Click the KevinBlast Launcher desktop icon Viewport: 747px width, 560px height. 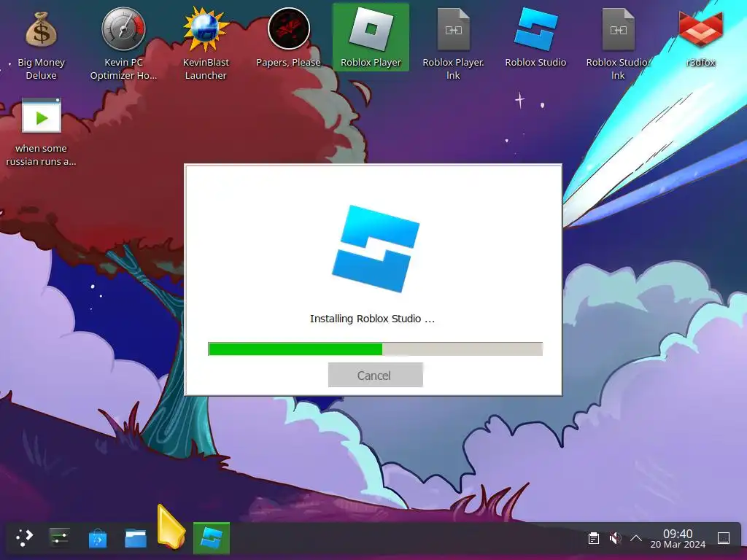[x=206, y=43]
